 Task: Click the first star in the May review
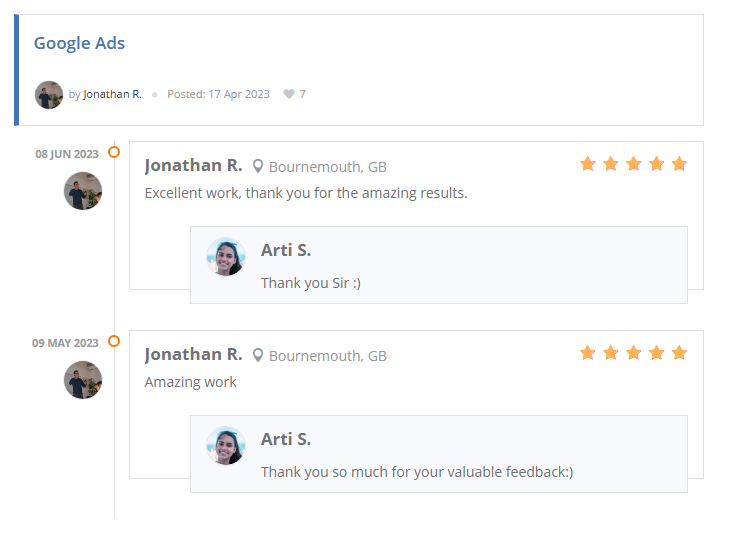[588, 353]
